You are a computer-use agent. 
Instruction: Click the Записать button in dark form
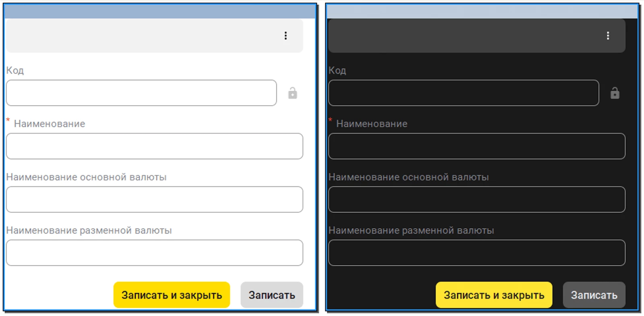pos(594,295)
